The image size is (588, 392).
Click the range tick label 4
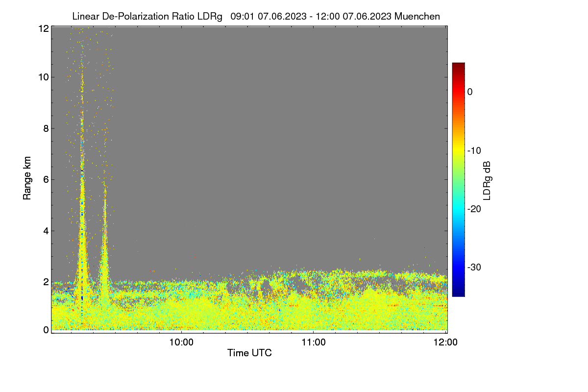pyautogui.click(x=46, y=230)
